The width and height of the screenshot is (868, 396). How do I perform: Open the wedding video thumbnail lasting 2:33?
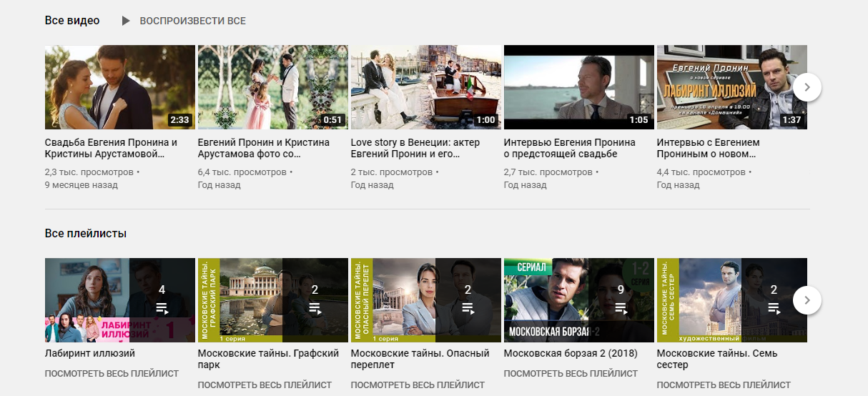(120, 87)
